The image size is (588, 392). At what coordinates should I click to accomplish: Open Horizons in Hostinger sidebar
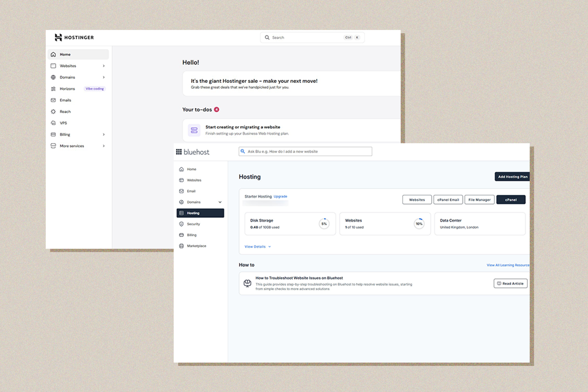(78, 89)
